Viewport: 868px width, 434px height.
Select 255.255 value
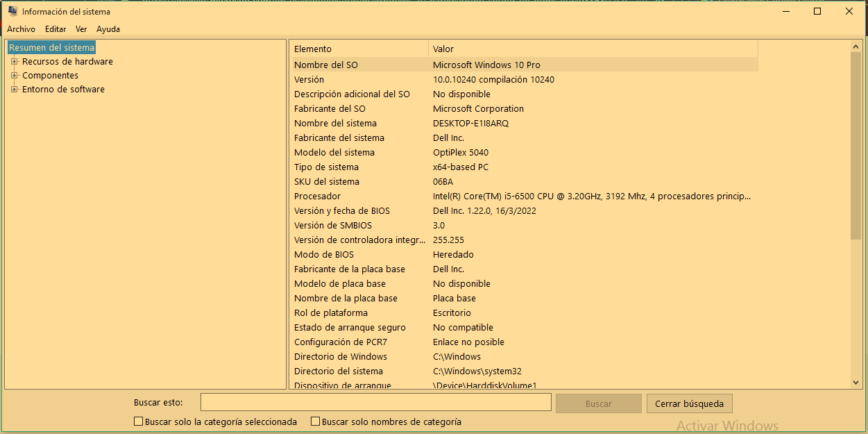(448, 240)
